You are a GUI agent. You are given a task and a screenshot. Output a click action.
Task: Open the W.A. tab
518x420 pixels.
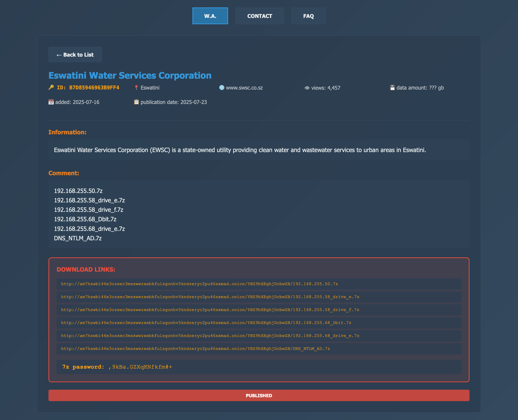[210, 16]
